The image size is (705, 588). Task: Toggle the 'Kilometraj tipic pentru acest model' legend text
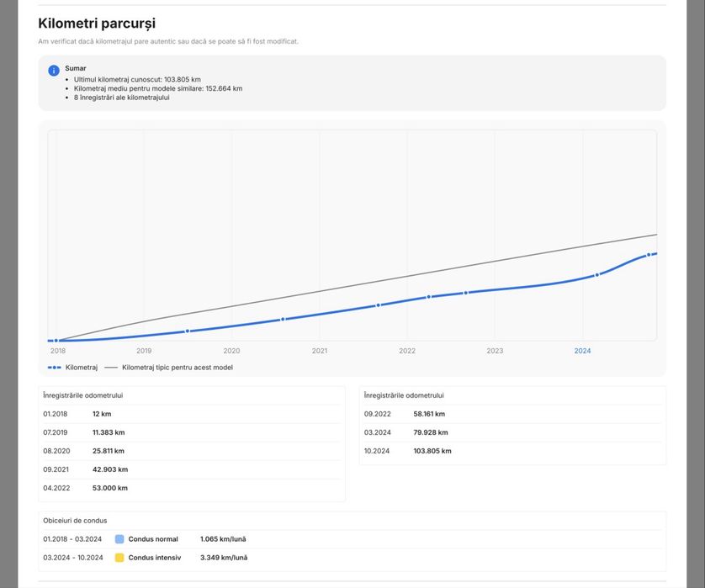tap(178, 368)
